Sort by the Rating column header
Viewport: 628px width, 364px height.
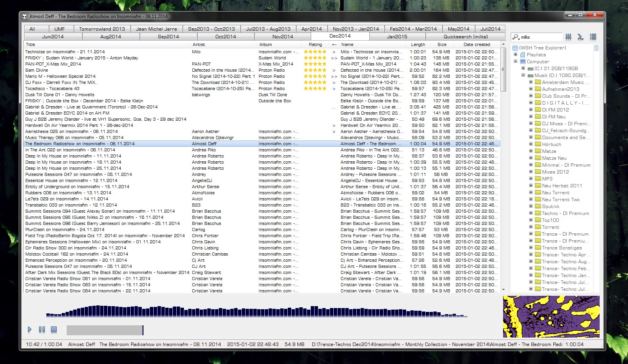315,44
